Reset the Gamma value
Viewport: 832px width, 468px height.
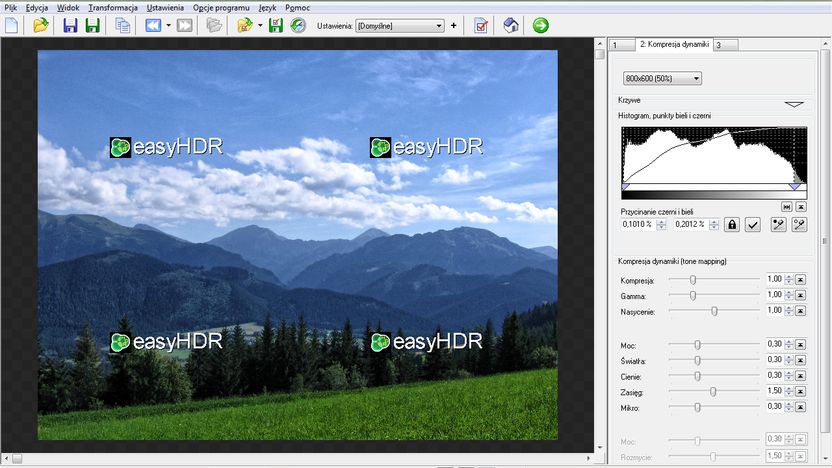(x=801, y=295)
